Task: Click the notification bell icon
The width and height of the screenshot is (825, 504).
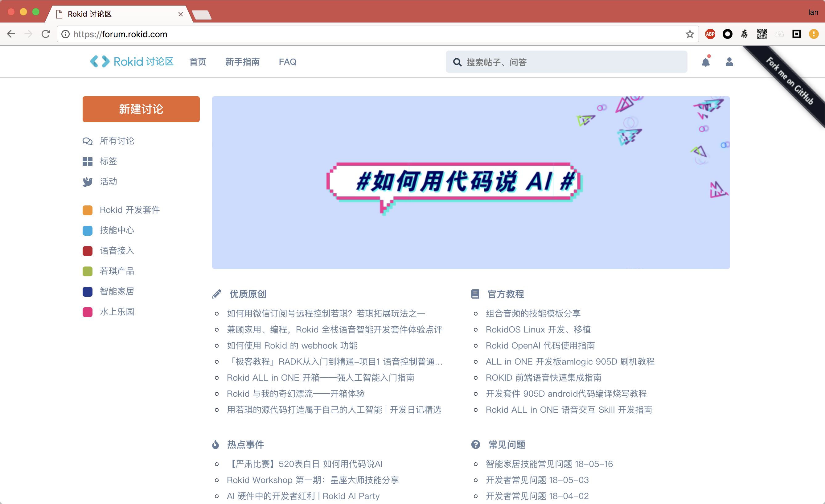Action: (705, 62)
